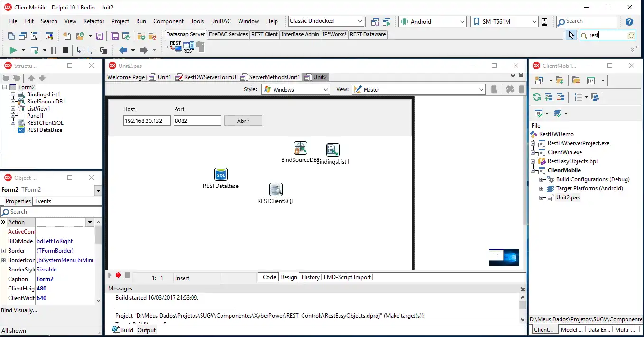The height and width of the screenshot is (337, 644).
Task: Click the Open project folder icon
Action: [80, 36]
